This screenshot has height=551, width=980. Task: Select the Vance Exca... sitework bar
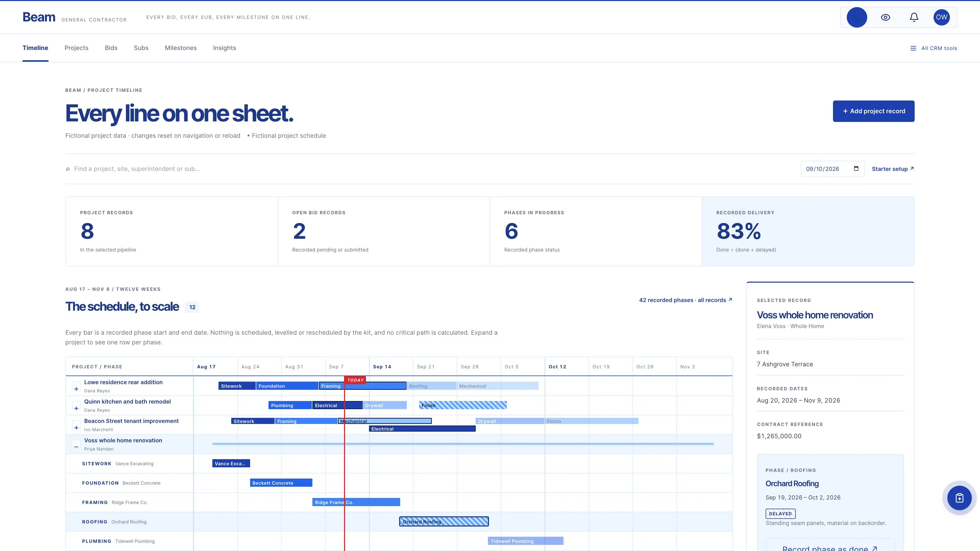231,463
